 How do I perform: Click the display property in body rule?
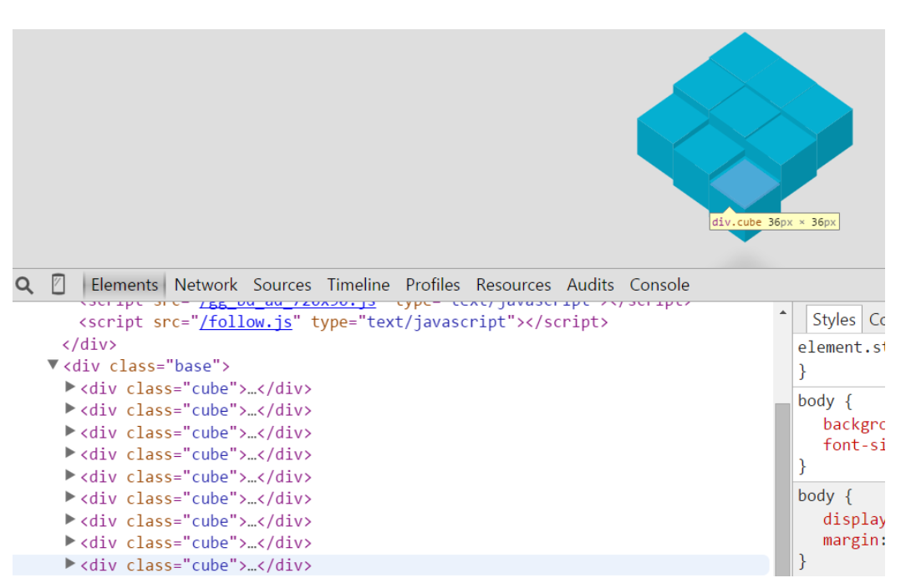(x=853, y=520)
